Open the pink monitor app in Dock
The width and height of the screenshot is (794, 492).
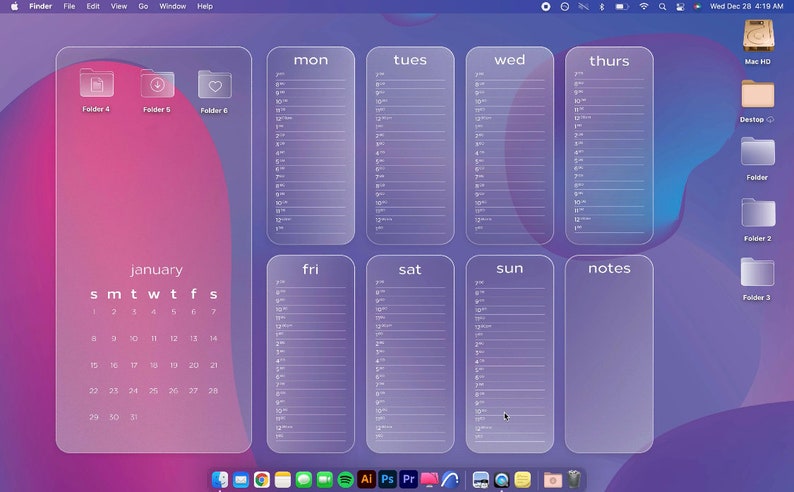(429, 479)
